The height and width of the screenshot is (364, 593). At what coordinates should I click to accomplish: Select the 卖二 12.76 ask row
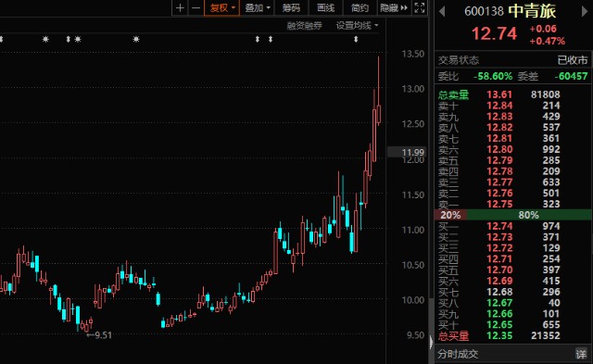tap(513, 194)
